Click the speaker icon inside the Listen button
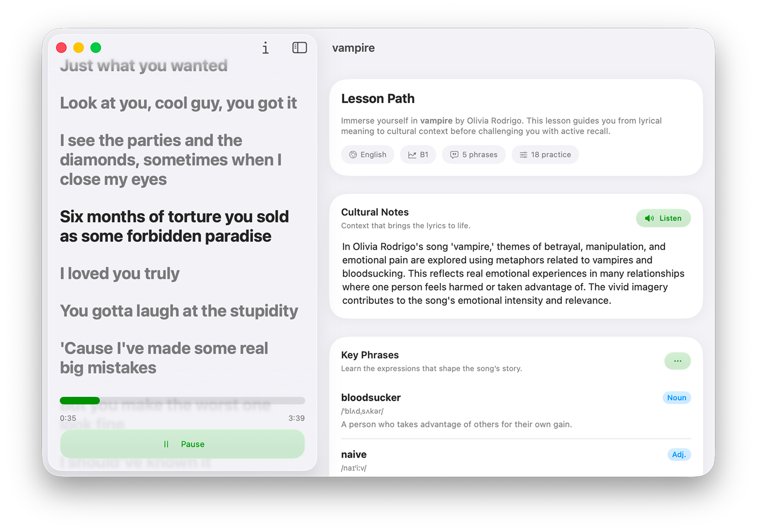 (x=649, y=218)
